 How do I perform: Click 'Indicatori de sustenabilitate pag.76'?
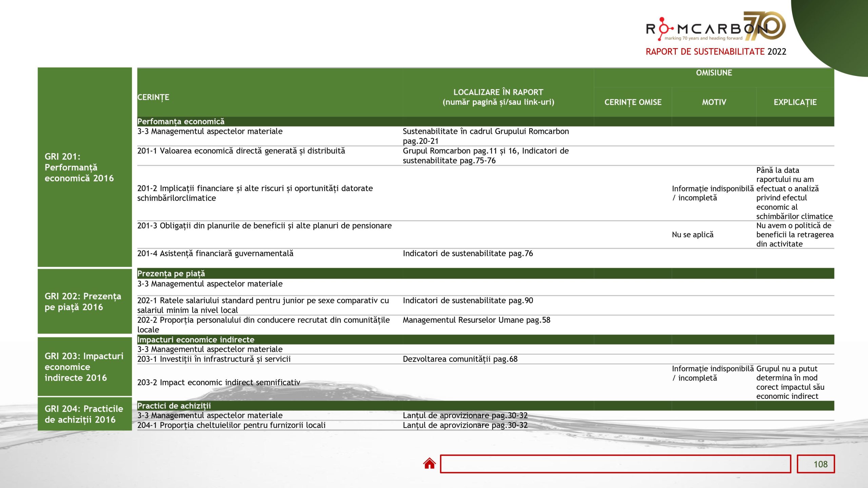(x=468, y=253)
